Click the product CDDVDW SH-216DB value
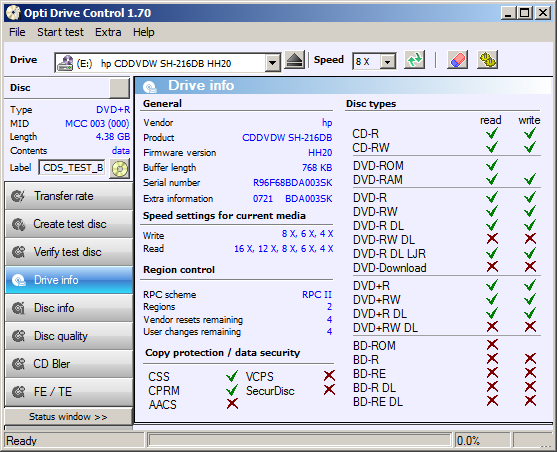The width and height of the screenshot is (557, 452). coord(287,138)
